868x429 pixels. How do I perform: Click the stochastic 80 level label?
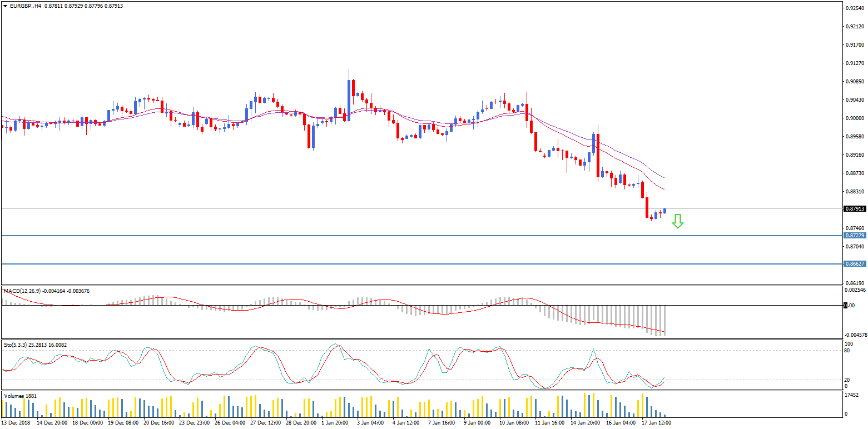click(847, 351)
